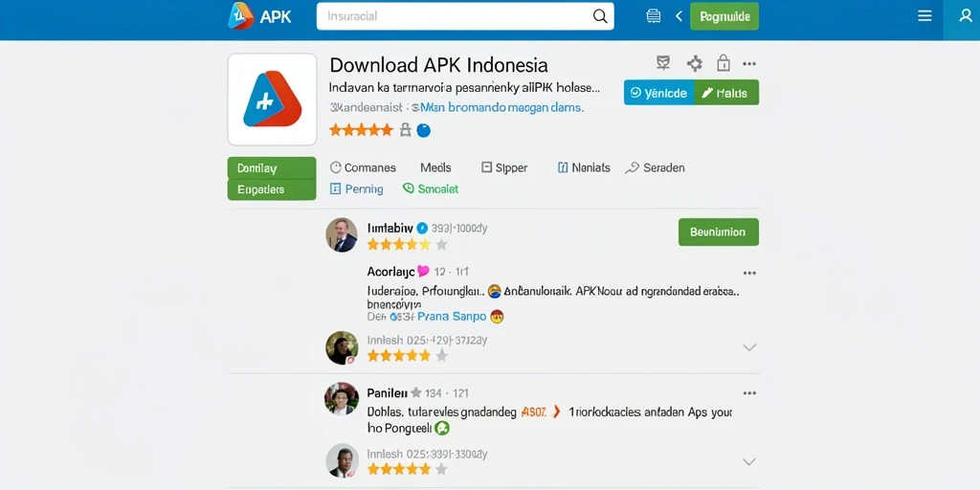
Task: Click the gear-like settings icon by title
Action: pyautogui.click(x=695, y=63)
